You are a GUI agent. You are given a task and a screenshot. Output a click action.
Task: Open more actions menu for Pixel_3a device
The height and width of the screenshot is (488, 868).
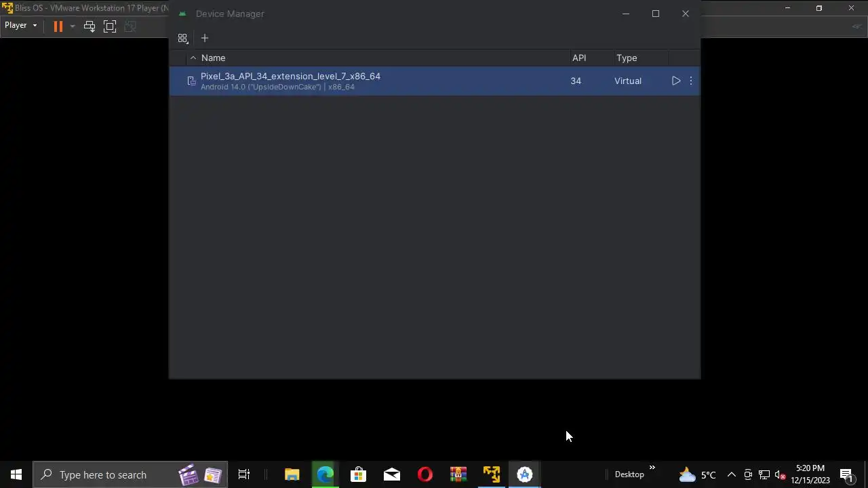tap(691, 81)
